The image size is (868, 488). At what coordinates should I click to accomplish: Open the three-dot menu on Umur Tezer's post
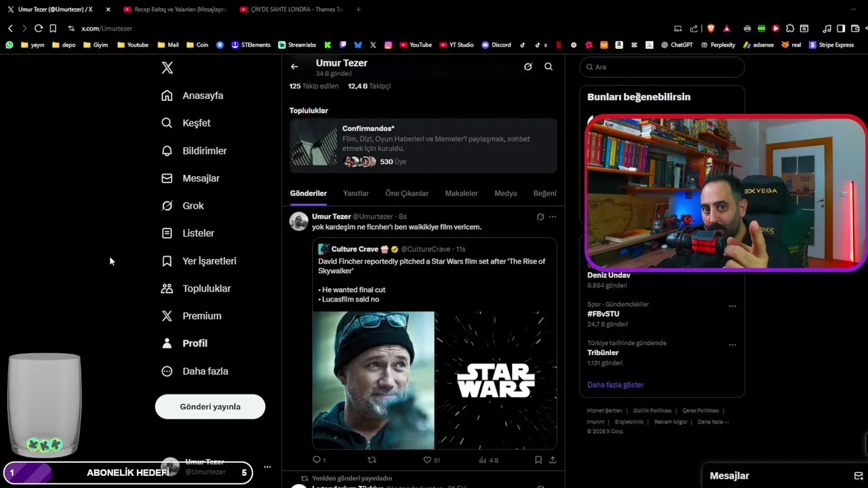pyautogui.click(x=553, y=217)
